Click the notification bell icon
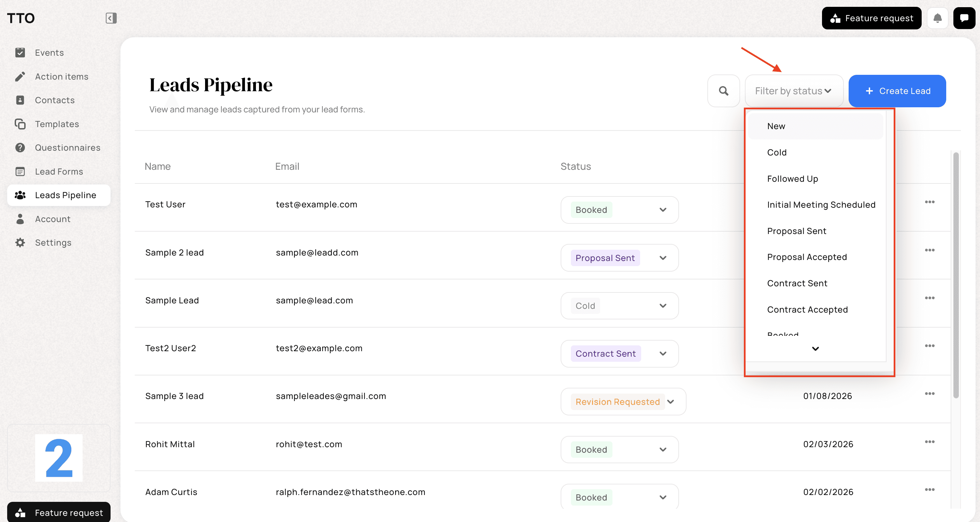Image resolution: width=980 pixels, height=522 pixels. [937, 18]
